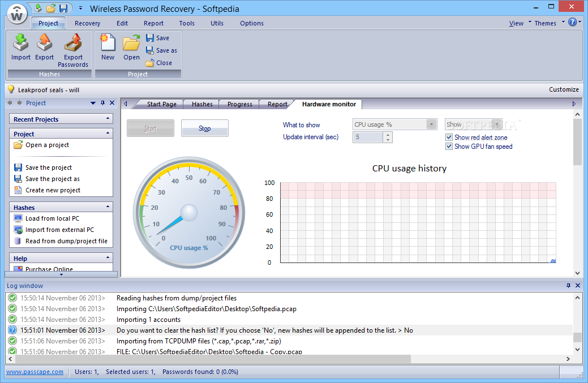The height and width of the screenshot is (383, 588).
Task: Toggle Show GPU fan speed checkbox
Action: (x=449, y=146)
